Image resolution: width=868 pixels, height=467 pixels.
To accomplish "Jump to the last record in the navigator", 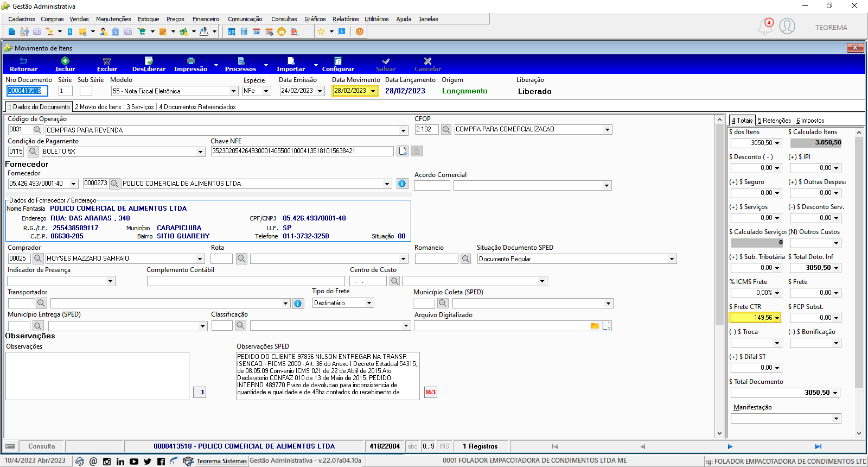I will coord(818,446).
